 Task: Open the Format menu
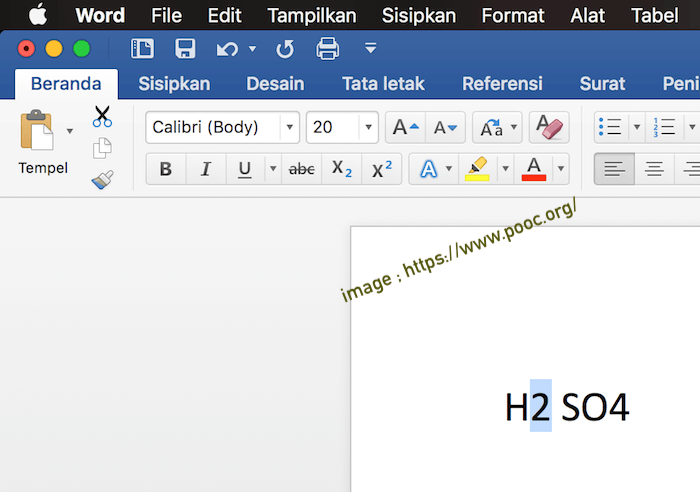[513, 16]
